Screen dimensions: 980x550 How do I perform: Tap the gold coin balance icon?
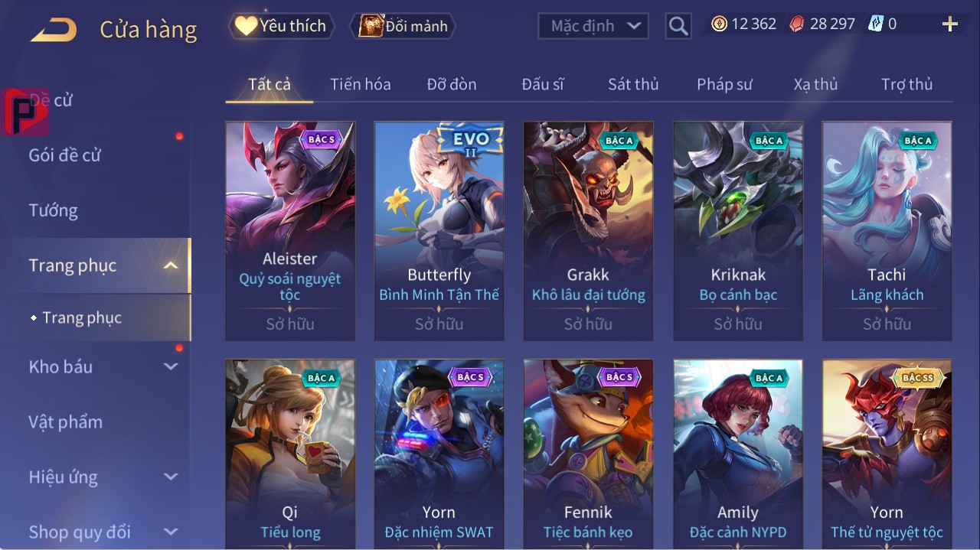point(719,24)
